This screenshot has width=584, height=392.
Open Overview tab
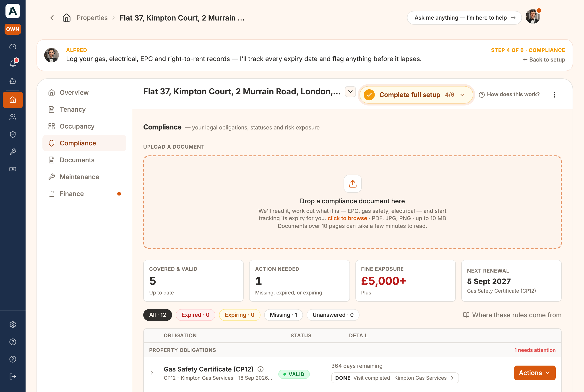pos(84,93)
